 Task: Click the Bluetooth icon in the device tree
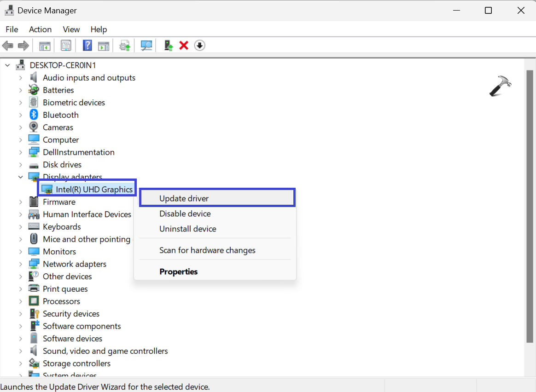click(34, 115)
